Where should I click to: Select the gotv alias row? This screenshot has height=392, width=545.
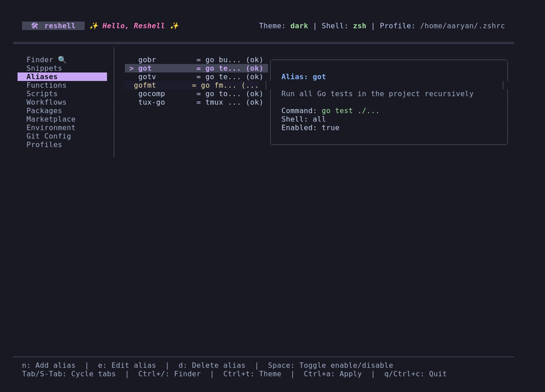point(196,77)
